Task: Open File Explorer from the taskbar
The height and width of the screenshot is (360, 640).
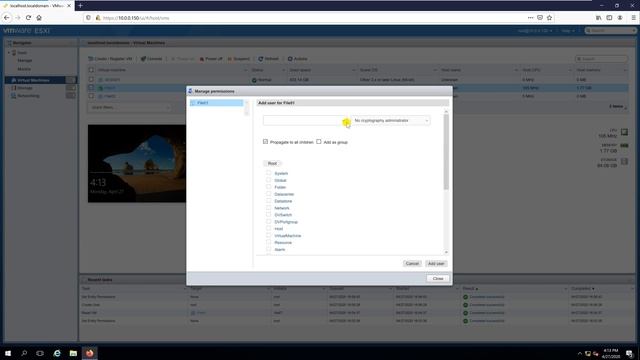Action: (73, 353)
